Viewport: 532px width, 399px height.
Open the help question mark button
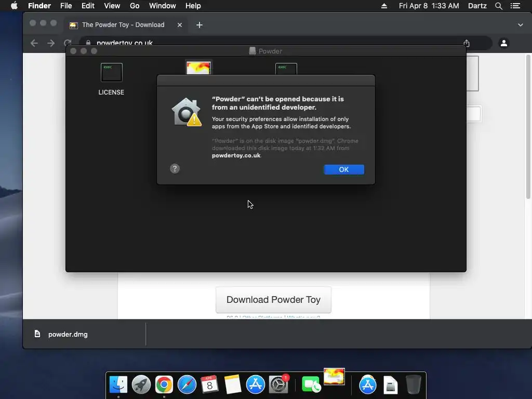click(175, 168)
